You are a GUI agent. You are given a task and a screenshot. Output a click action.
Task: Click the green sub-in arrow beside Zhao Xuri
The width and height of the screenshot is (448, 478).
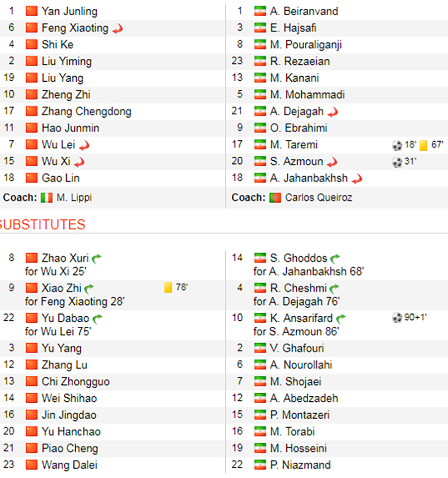point(97,259)
